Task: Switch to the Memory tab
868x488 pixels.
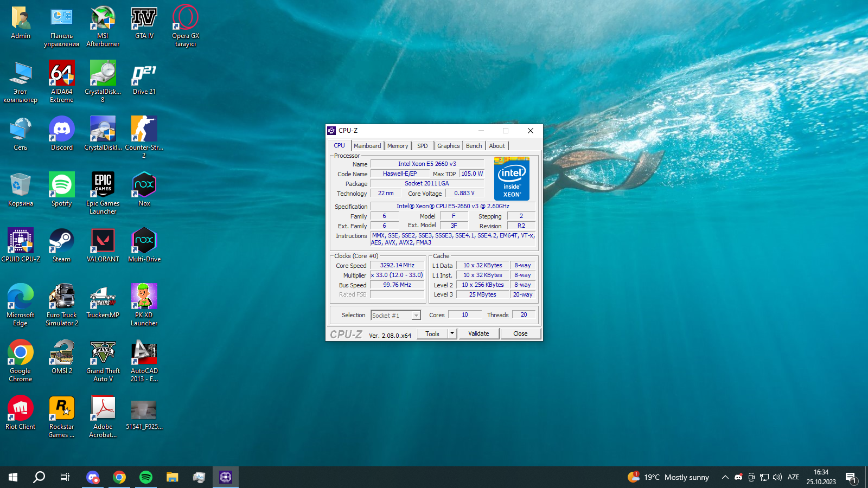Action: pyautogui.click(x=398, y=146)
